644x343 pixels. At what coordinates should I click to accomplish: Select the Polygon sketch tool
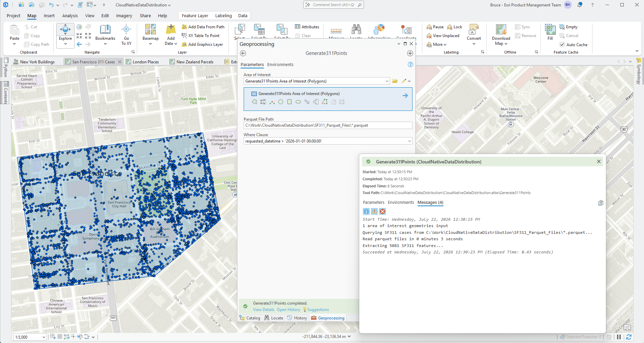point(254,102)
